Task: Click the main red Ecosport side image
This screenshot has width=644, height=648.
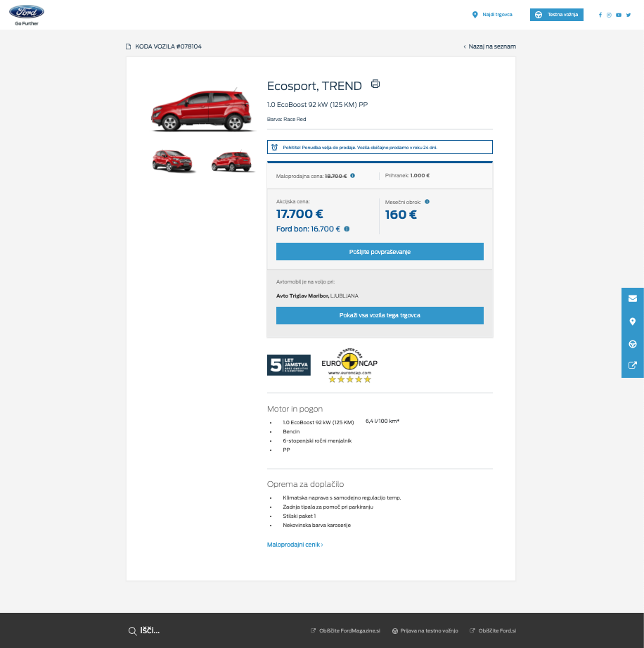Action: (x=202, y=110)
